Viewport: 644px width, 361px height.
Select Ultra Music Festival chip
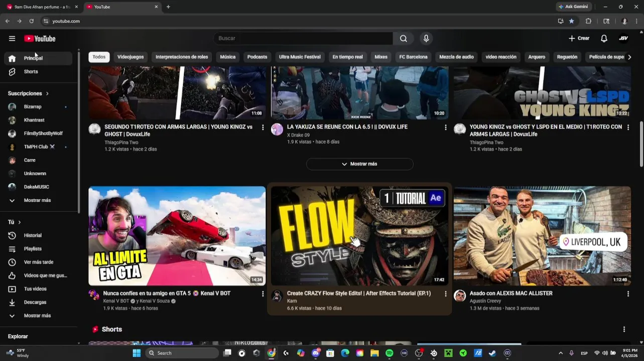point(300,57)
